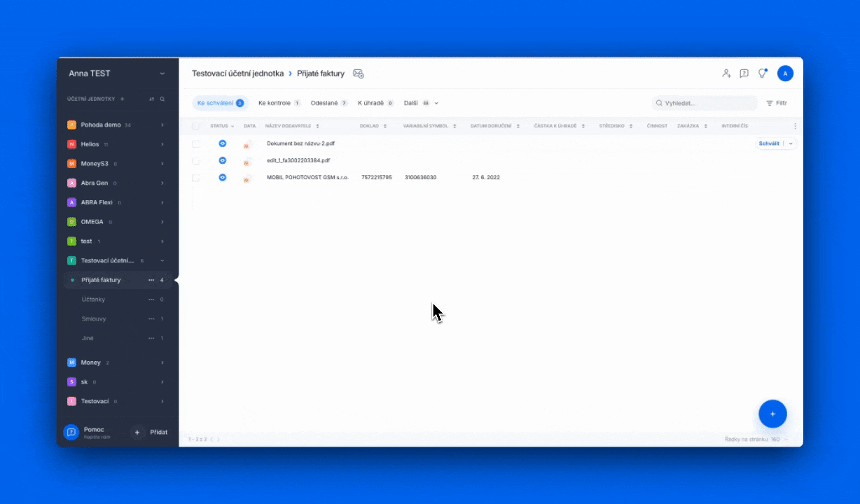860x504 pixels.
Task: Click the sort icon in Účetní jednotky header
Action: pyautogui.click(x=151, y=99)
